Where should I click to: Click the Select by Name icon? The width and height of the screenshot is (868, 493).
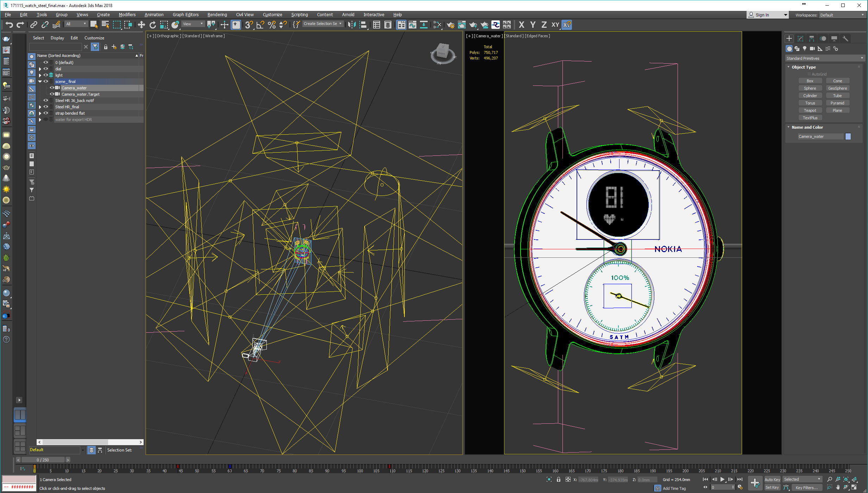click(105, 25)
